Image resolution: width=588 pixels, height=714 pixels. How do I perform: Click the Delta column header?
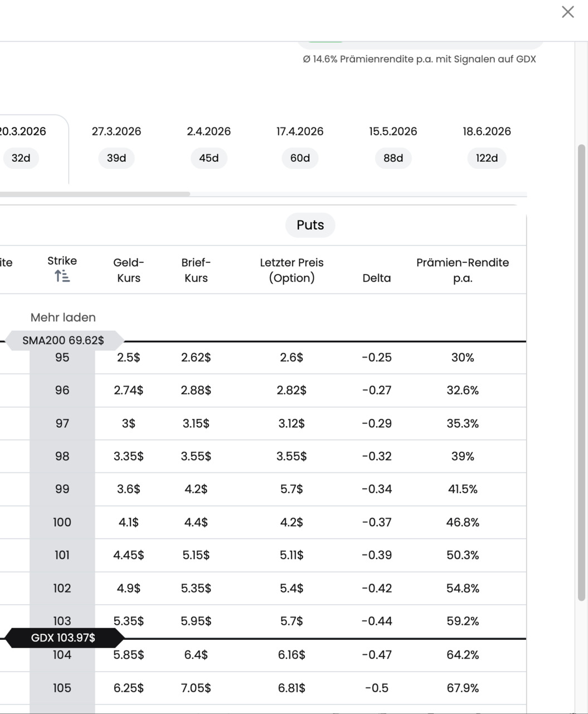(x=376, y=278)
